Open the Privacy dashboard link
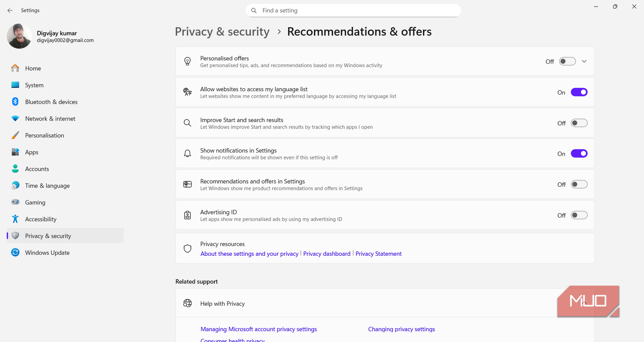This screenshot has width=644, height=342. tap(327, 253)
